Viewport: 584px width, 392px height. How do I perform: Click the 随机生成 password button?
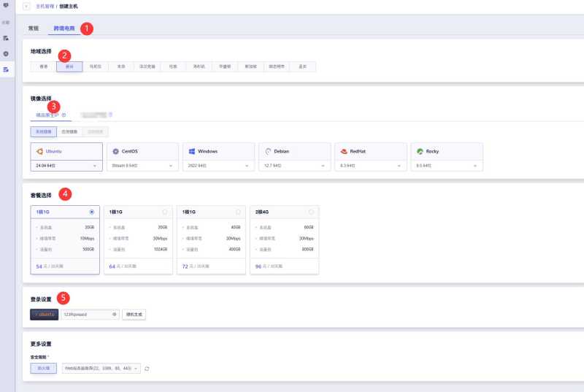[134, 315]
